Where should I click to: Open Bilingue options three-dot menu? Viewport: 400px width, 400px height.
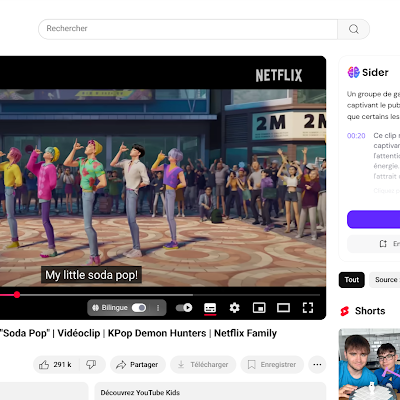pos(158,308)
